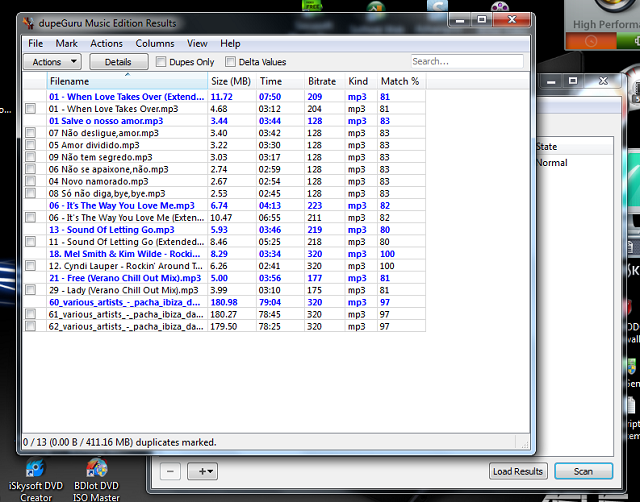Open the Help menu

230,43
